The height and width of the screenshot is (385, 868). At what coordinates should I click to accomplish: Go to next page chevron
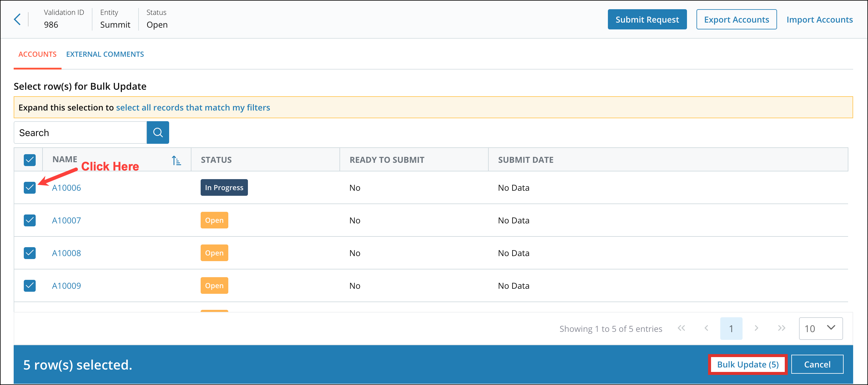757,328
